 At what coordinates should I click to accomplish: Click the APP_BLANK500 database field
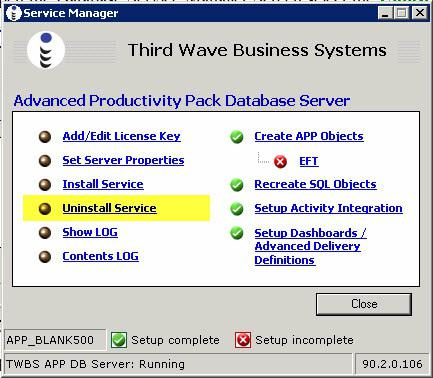click(55, 340)
